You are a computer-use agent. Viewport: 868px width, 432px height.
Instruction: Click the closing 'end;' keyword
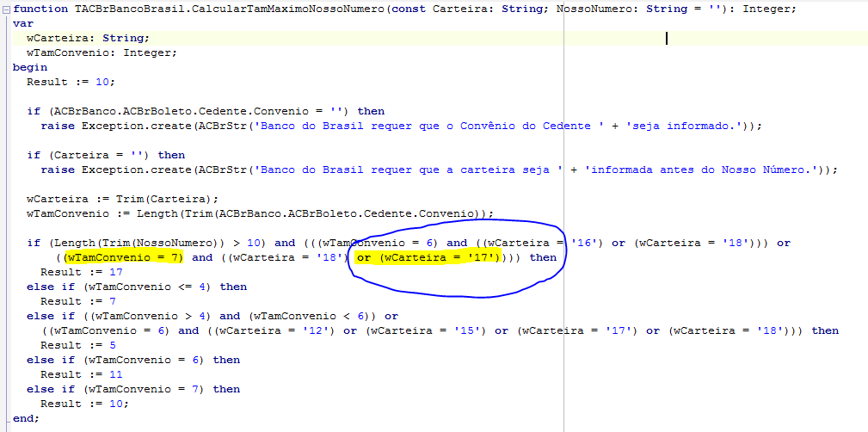coord(27,418)
